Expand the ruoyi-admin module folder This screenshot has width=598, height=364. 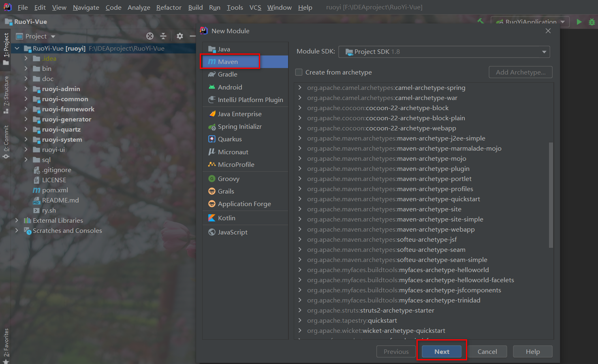pyautogui.click(x=26, y=89)
